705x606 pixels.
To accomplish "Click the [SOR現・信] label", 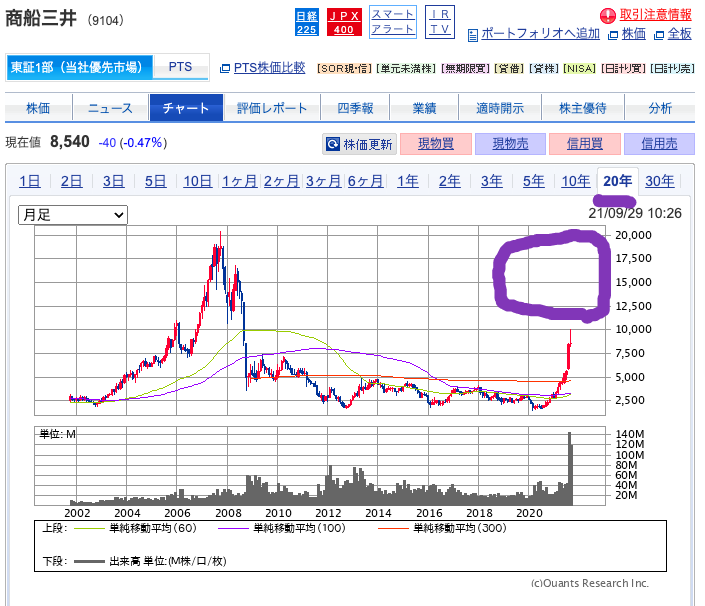I will point(344,68).
